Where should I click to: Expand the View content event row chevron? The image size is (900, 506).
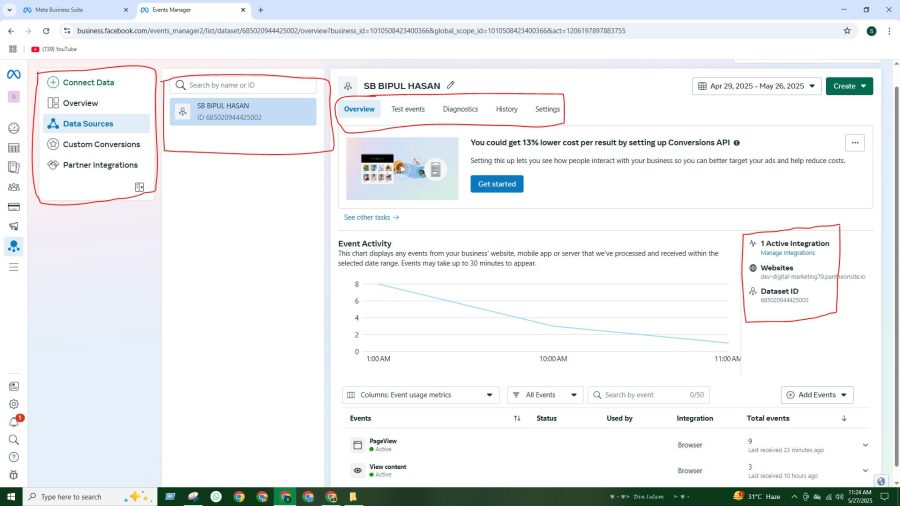click(865, 470)
